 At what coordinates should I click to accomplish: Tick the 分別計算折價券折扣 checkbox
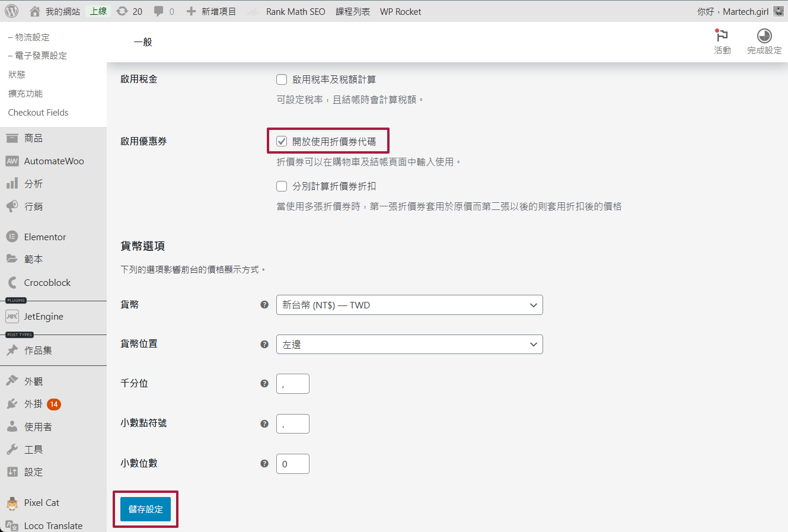click(282, 186)
